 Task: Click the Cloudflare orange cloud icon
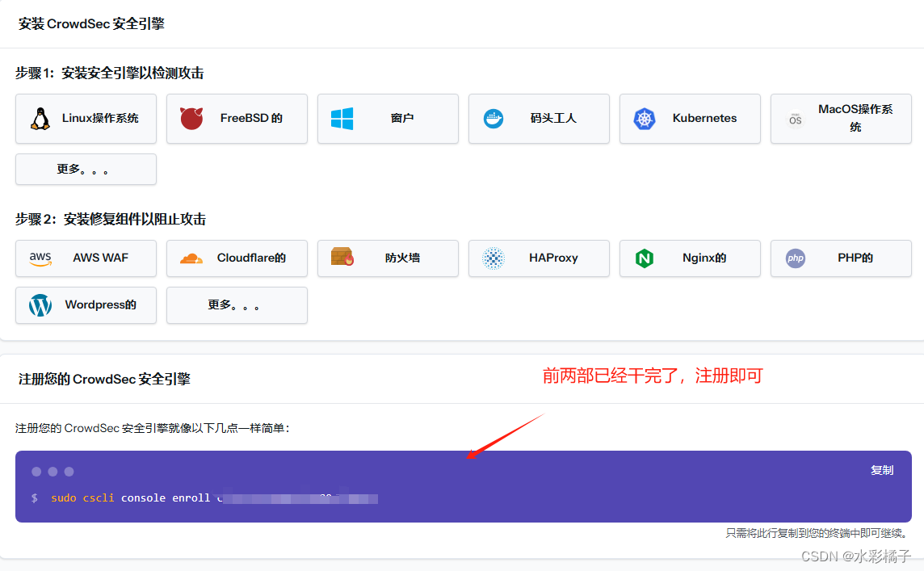click(x=191, y=258)
